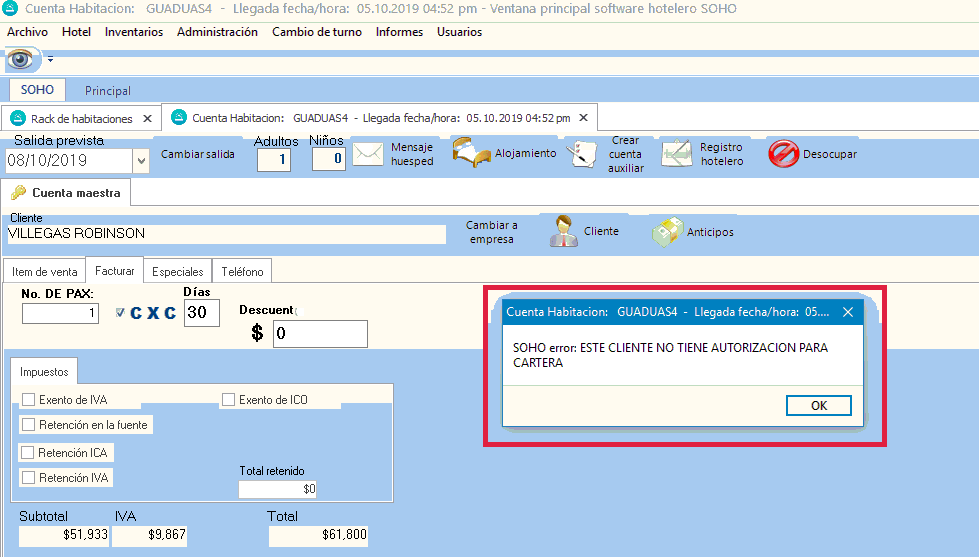Click the Anticipos money icon

tap(667, 232)
